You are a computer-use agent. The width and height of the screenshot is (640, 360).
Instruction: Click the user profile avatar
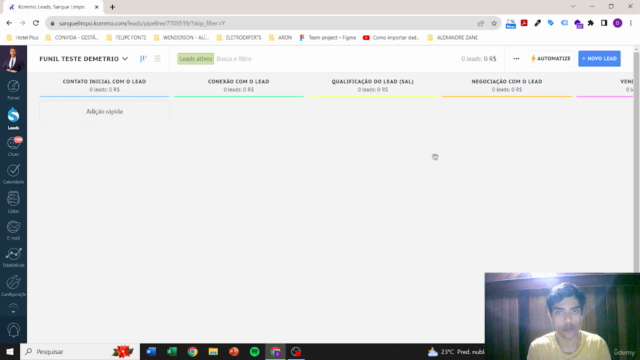tap(13, 59)
